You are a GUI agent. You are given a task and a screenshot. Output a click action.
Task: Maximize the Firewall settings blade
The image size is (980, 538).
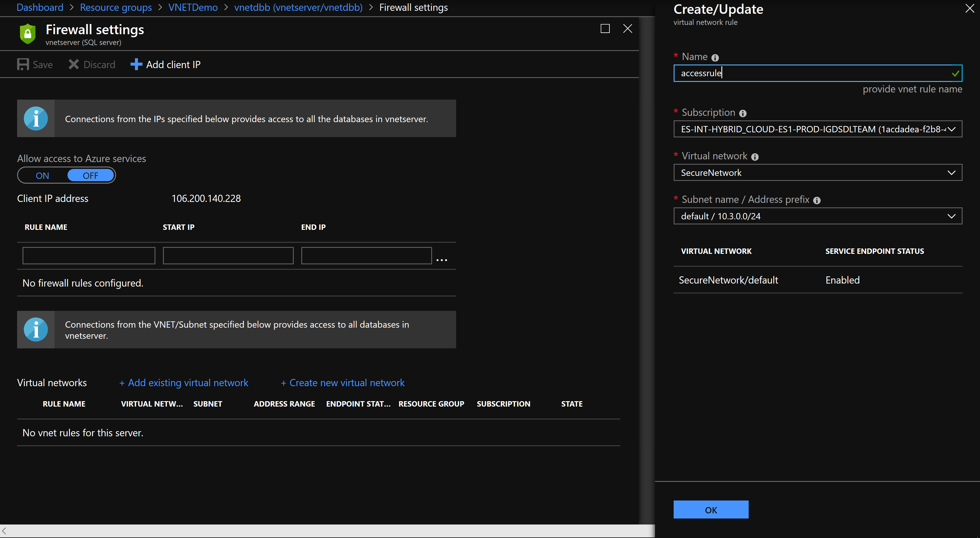(x=605, y=29)
